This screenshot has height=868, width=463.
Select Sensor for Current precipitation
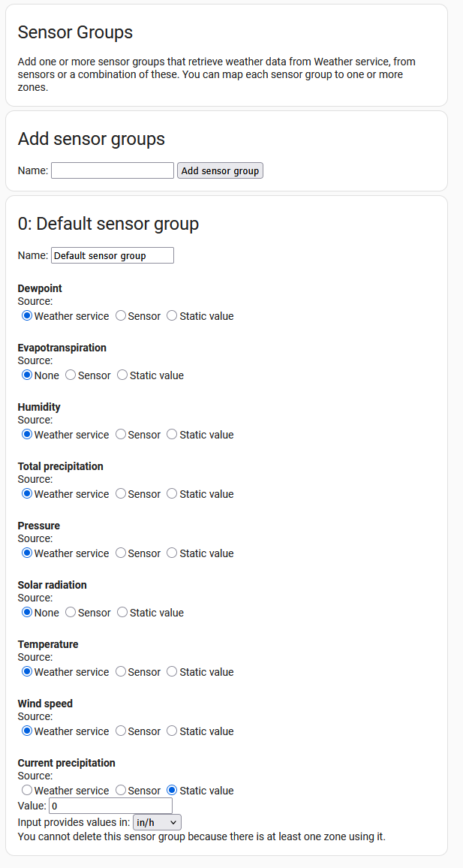[121, 791]
